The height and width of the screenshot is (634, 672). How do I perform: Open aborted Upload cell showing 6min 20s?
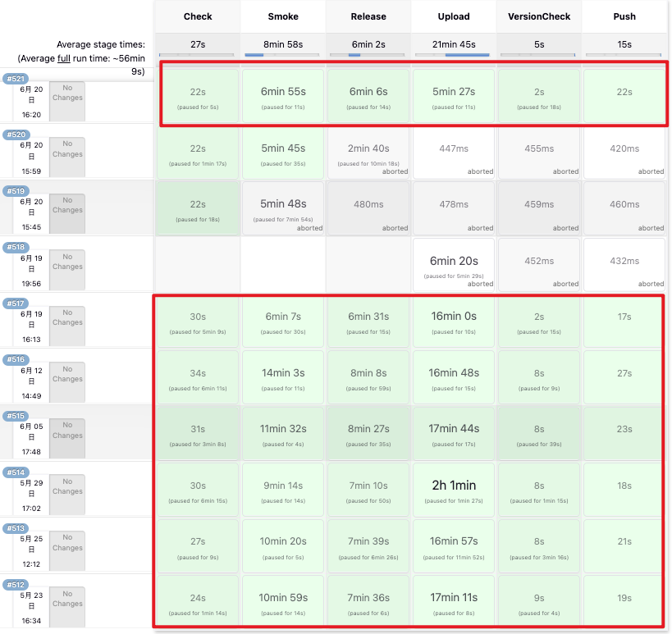[x=454, y=265]
